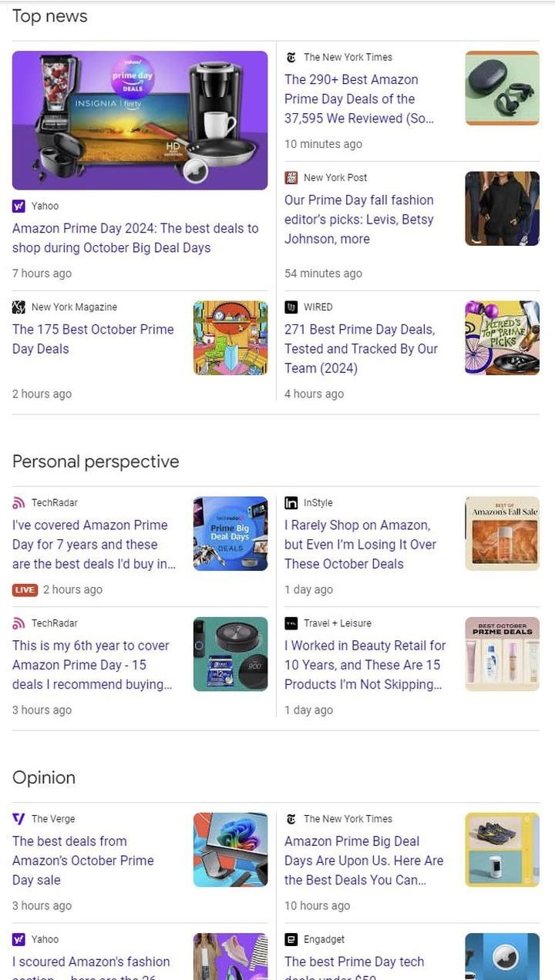This screenshot has width=555, height=980.
Task: Click the Engadget source logo icon
Action: (x=291, y=939)
